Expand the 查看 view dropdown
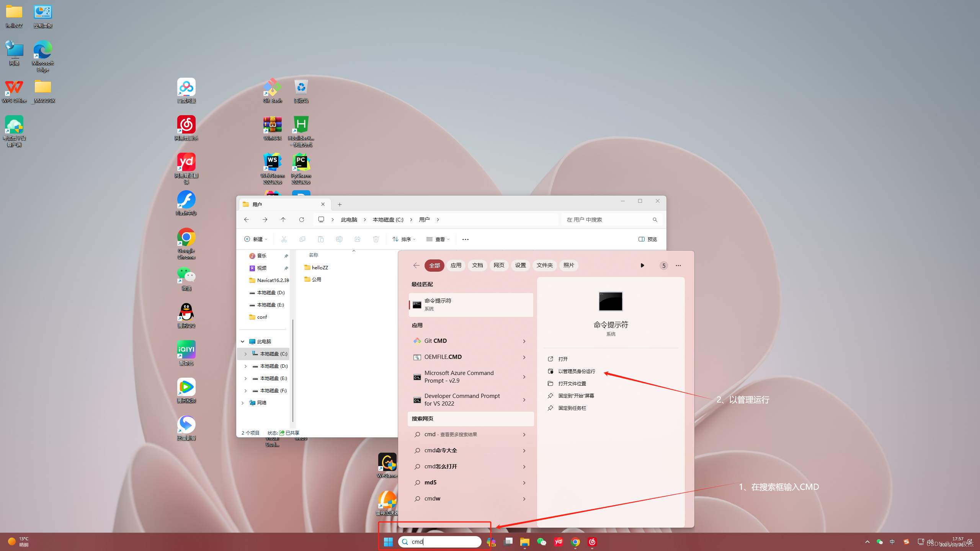Image resolution: width=980 pixels, height=551 pixels. 438,239
